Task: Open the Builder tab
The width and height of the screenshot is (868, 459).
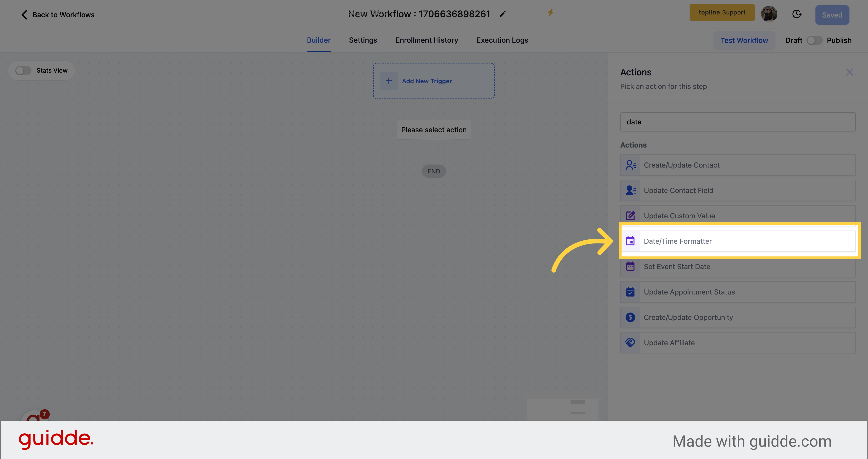Action: click(319, 40)
